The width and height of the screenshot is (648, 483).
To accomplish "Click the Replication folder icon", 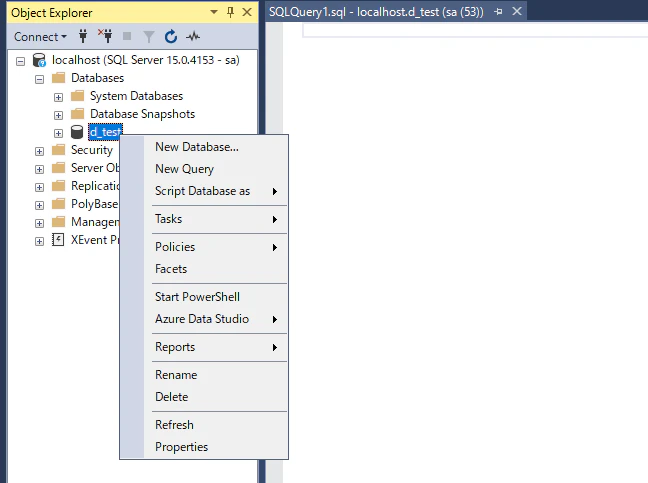I will click(x=59, y=186).
